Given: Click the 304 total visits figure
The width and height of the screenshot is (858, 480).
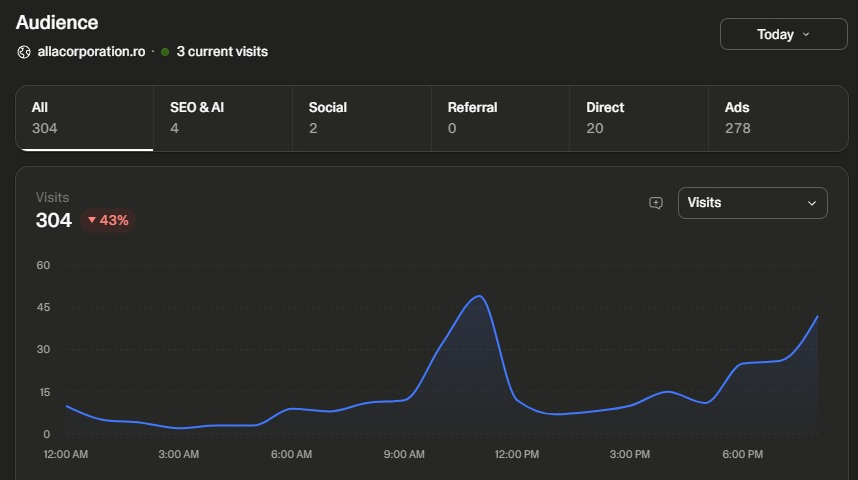Looking at the screenshot, I should (x=54, y=221).
